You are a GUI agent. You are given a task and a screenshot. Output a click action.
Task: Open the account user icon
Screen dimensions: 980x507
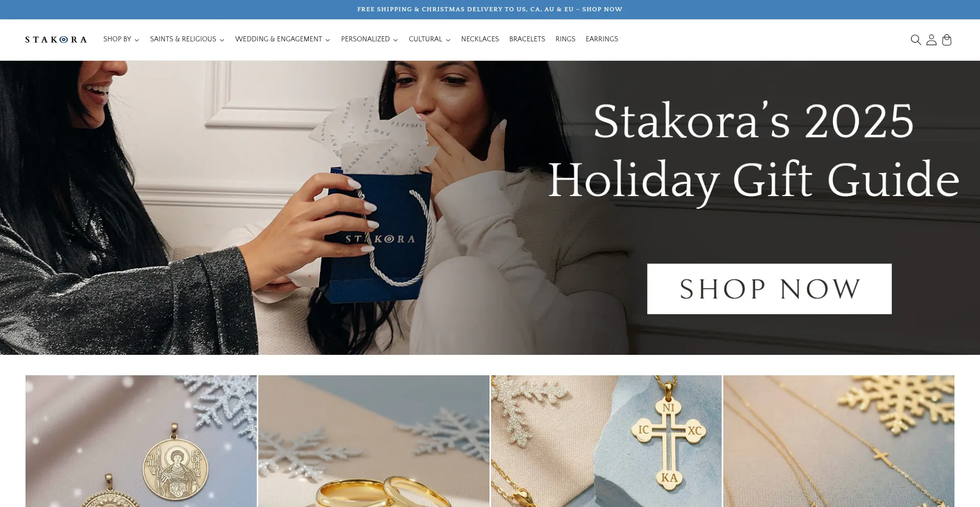pos(932,40)
